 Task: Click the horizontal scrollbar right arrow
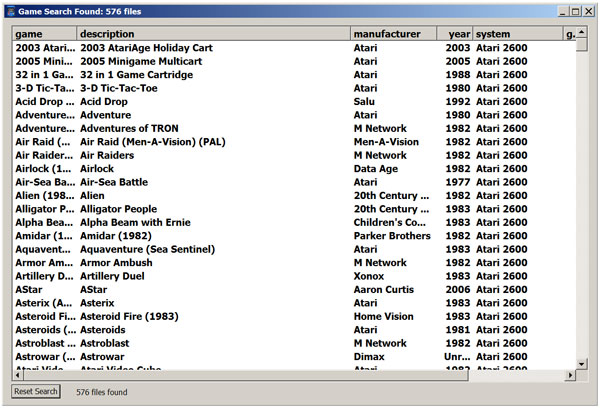[x=569, y=375]
